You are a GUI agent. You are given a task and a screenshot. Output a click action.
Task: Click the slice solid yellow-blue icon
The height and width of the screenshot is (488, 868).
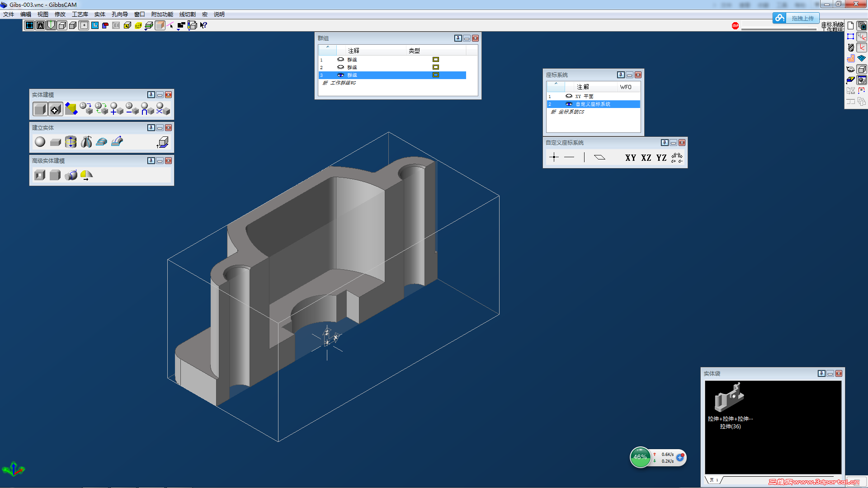[x=71, y=109]
